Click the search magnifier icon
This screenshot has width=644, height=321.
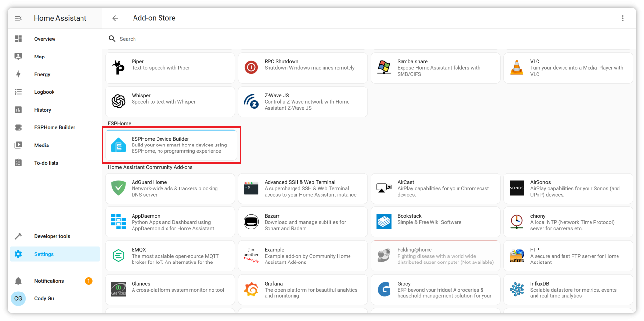tap(112, 39)
